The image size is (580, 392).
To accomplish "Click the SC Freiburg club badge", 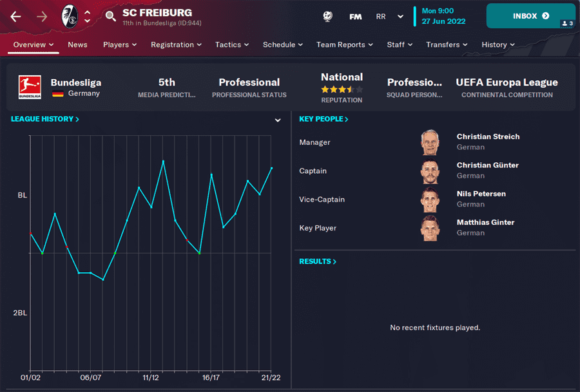I will [69, 17].
